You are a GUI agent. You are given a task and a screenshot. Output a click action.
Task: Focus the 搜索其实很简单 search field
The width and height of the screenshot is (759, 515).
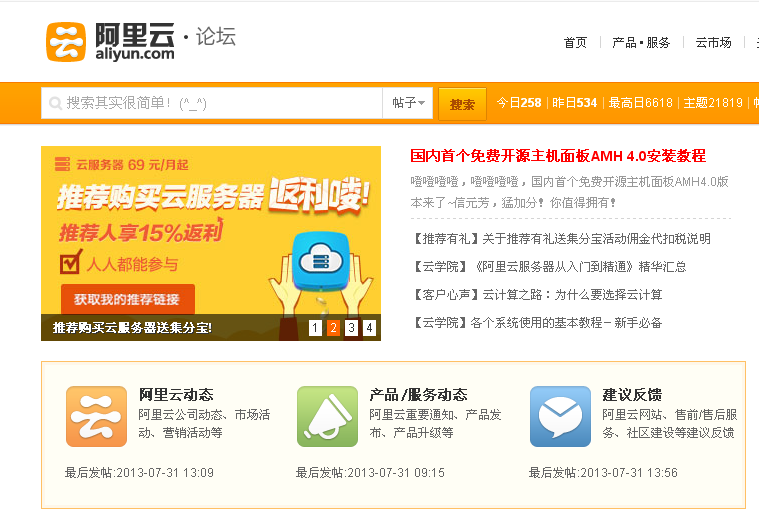tap(220, 103)
